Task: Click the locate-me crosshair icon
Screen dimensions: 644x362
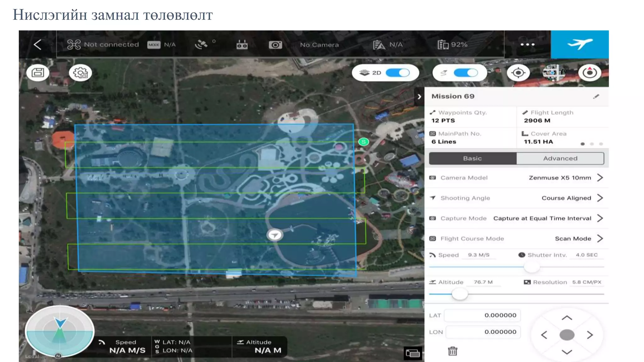Action: click(518, 73)
